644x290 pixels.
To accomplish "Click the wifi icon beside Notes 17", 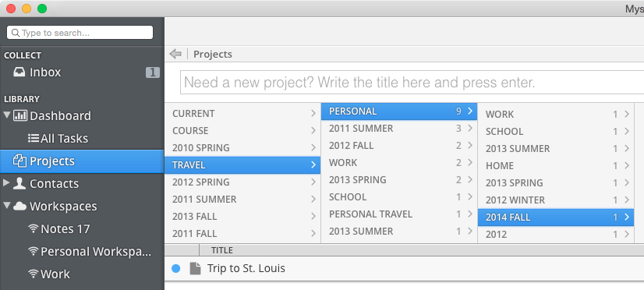I will pyautogui.click(x=34, y=228).
